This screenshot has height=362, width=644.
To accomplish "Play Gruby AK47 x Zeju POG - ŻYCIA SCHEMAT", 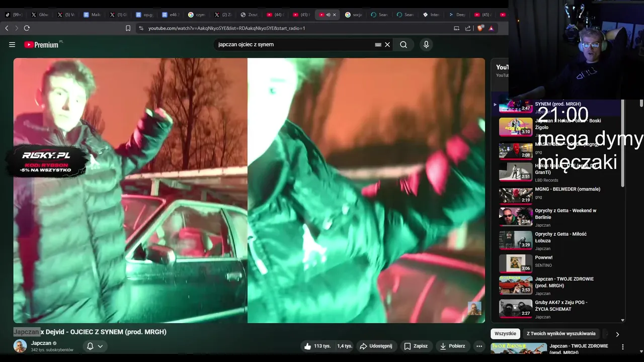I will 557,309.
